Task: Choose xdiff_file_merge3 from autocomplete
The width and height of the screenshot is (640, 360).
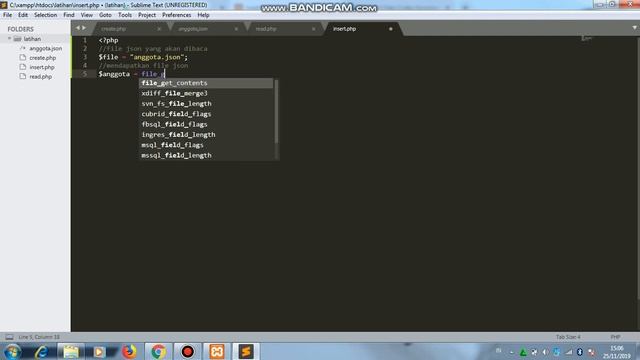Action: point(206,93)
